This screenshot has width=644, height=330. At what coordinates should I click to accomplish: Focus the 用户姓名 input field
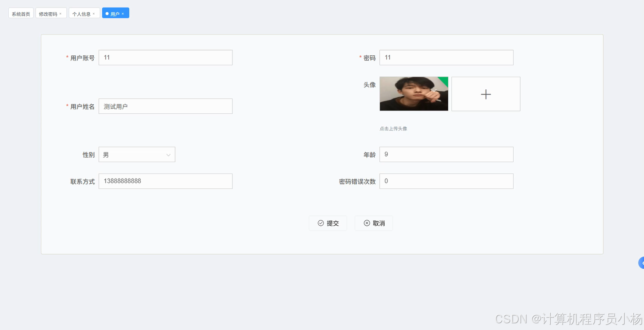(x=166, y=106)
